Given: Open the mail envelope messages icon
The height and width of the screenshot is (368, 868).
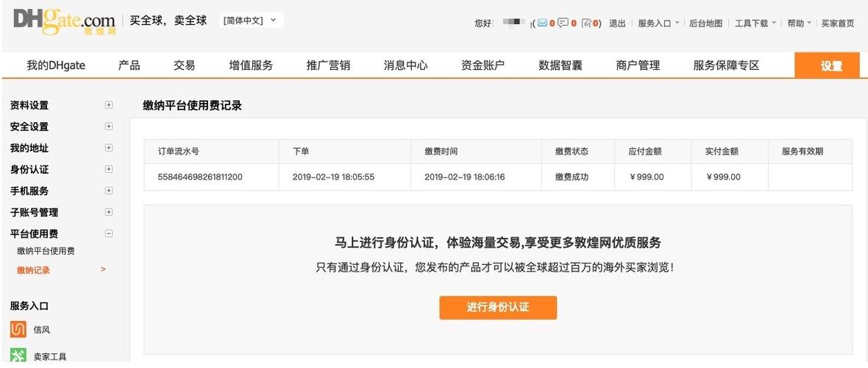Looking at the screenshot, I should pos(543,24).
